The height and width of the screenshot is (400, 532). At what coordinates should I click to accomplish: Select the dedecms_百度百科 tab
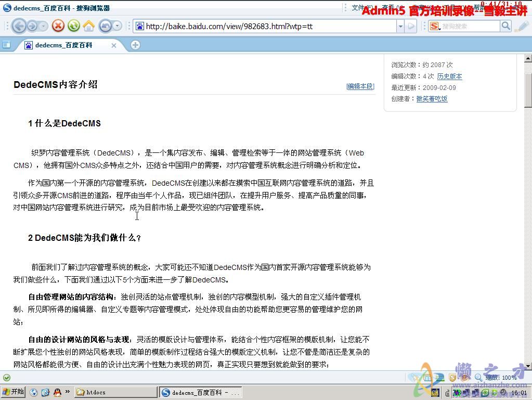(x=63, y=45)
